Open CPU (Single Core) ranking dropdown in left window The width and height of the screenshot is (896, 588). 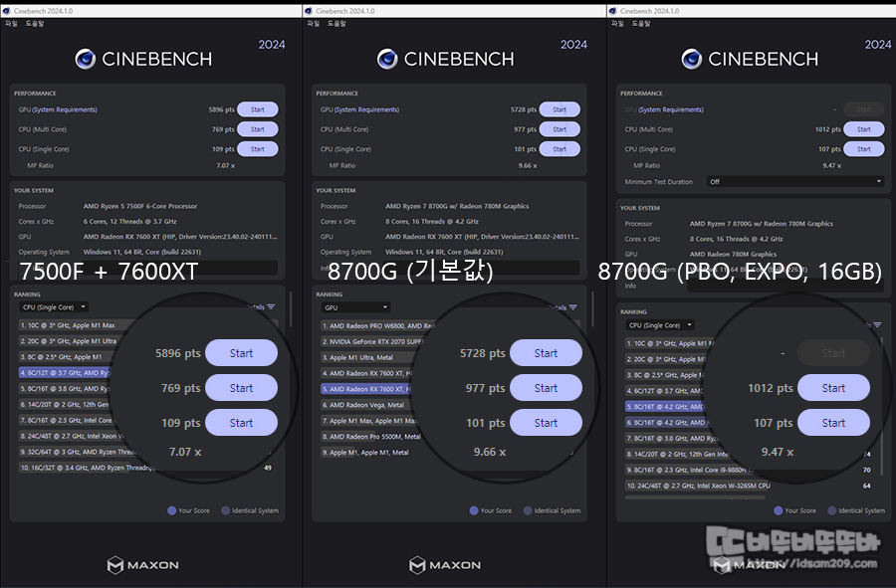pos(53,307)
